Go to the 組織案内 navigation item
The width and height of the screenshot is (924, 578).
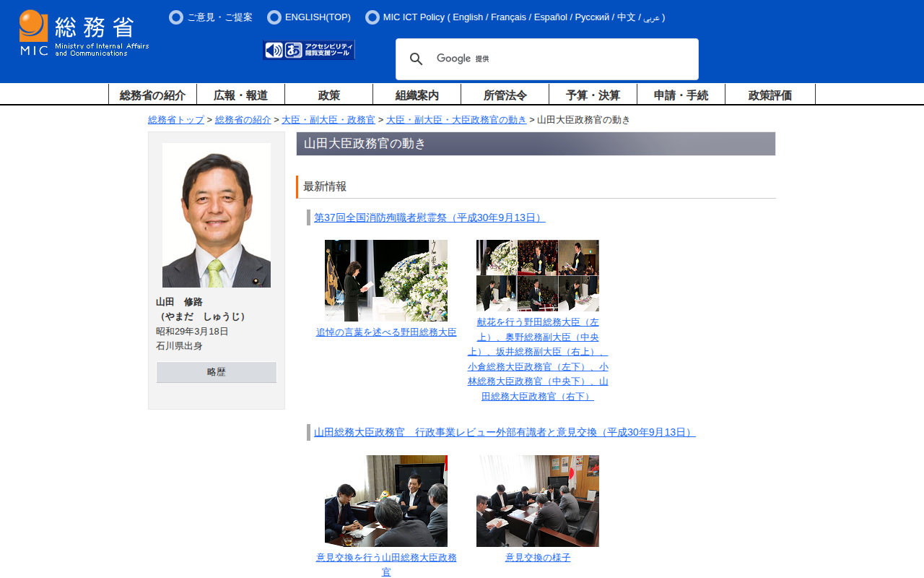pos(417,95)
